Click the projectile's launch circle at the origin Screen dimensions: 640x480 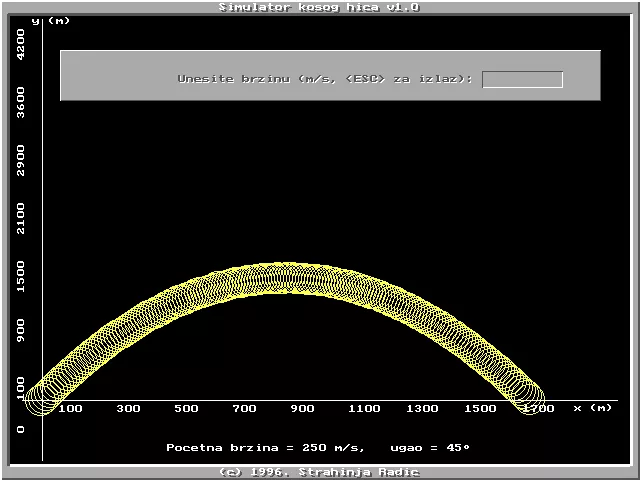pyautogui.click(x=42, y=400)
